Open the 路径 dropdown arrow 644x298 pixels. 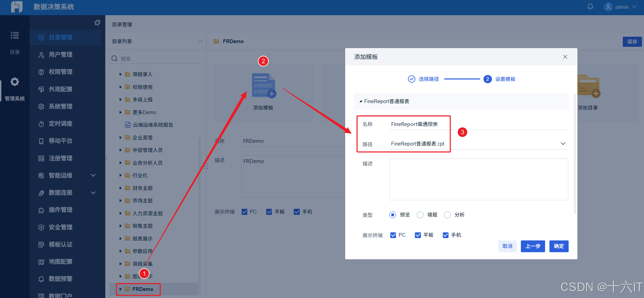coord(563,144)
